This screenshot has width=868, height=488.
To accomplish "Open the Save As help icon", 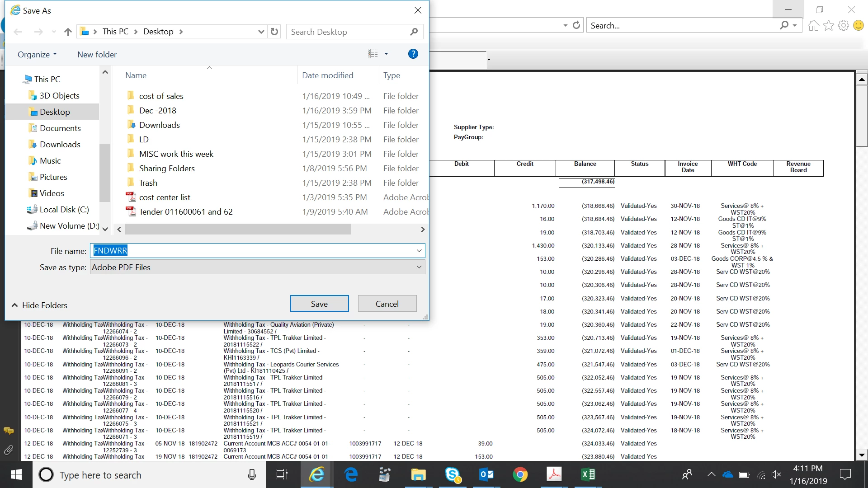I will 413,54.
